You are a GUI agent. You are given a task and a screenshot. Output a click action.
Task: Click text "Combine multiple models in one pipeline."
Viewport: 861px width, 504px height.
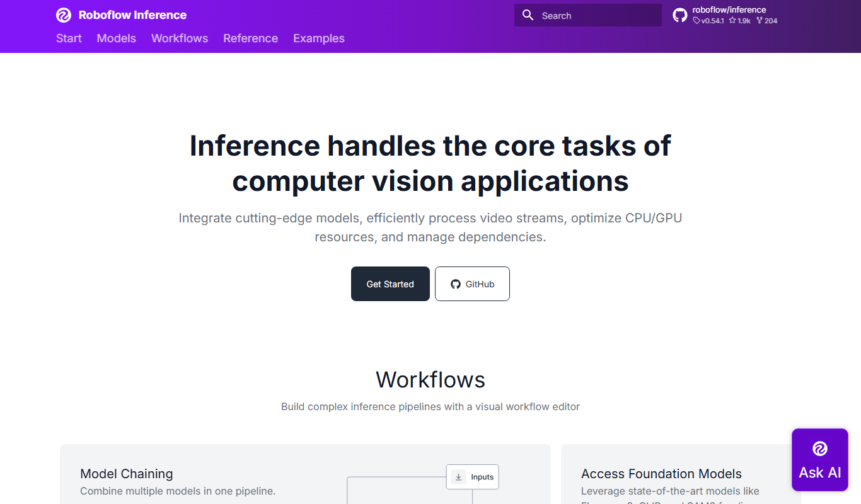(178, 491)
